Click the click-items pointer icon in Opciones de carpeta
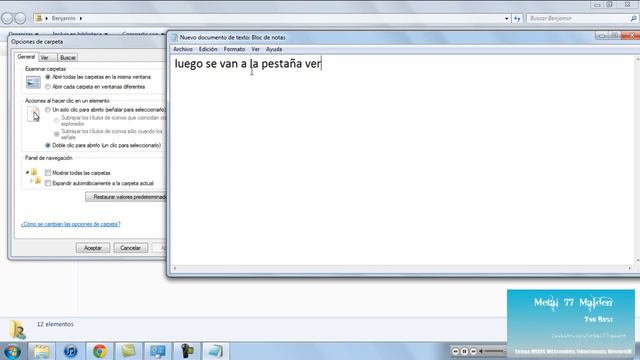 tap(33, 114)
